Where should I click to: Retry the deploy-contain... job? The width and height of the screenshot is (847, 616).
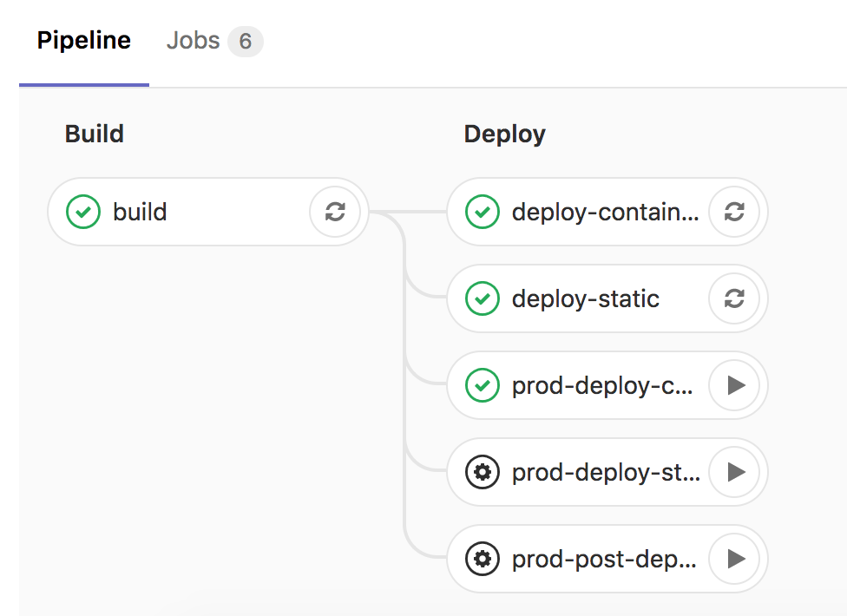(734, 212)
